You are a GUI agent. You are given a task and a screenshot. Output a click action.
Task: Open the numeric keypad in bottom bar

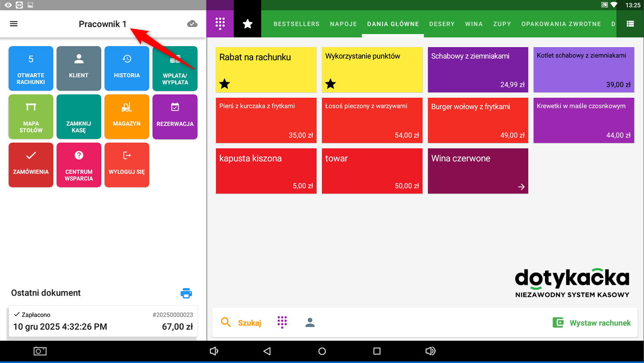click(x=282, y=323)
